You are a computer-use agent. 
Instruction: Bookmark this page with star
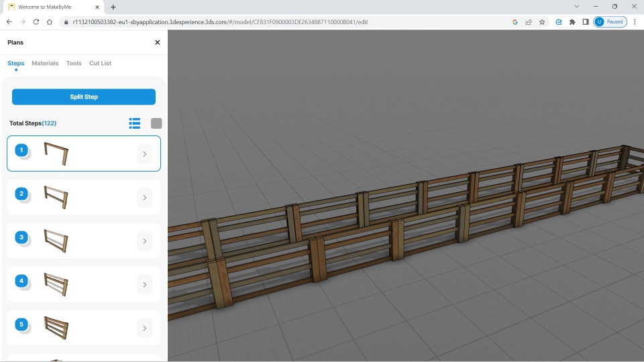[542, 21]
